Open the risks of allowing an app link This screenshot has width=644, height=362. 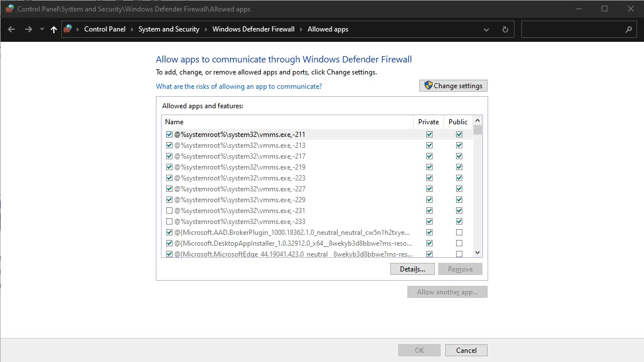[239, 86]
